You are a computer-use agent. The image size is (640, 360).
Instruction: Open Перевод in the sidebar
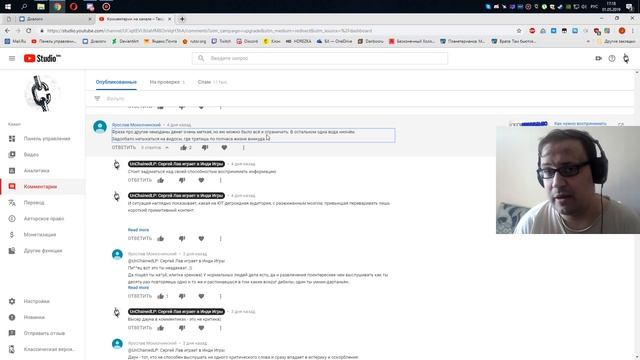pyautogui.click(x=42, y=202)
